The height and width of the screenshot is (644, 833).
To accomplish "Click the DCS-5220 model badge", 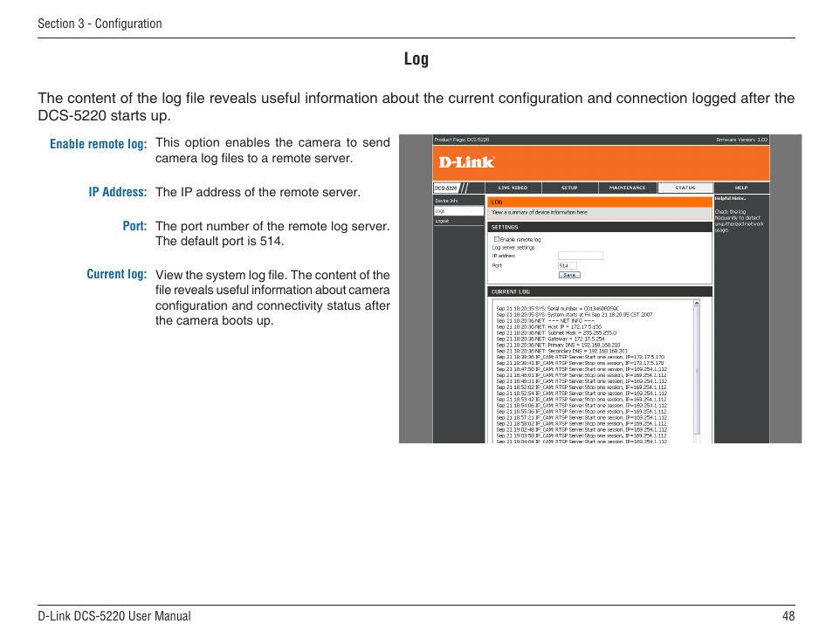I will point(445,188).
